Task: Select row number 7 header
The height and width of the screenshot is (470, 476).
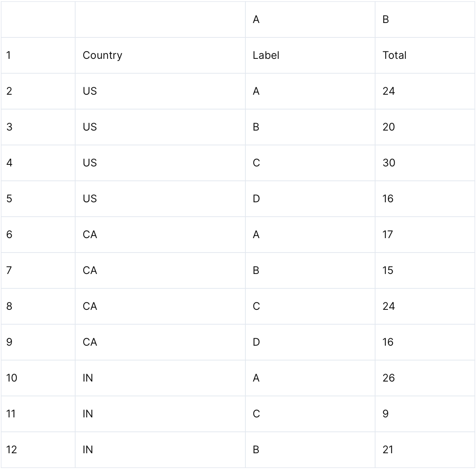Action: click(x=38, y=270)
